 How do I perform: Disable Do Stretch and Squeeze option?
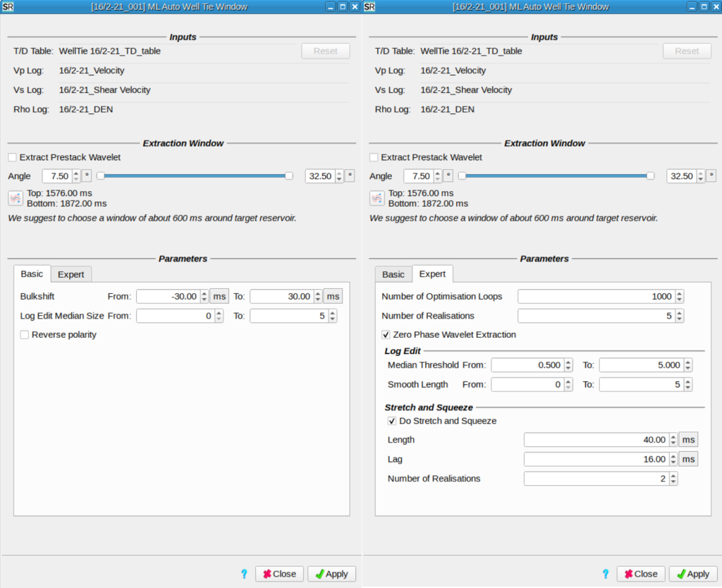[392, 421]
